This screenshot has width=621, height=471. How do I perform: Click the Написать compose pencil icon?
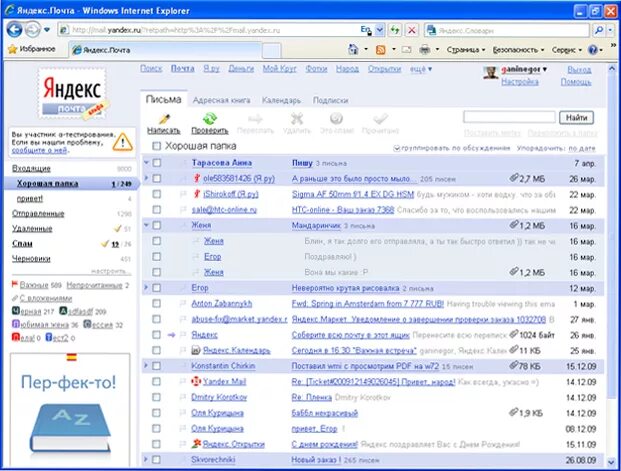[x=164, y=119]
